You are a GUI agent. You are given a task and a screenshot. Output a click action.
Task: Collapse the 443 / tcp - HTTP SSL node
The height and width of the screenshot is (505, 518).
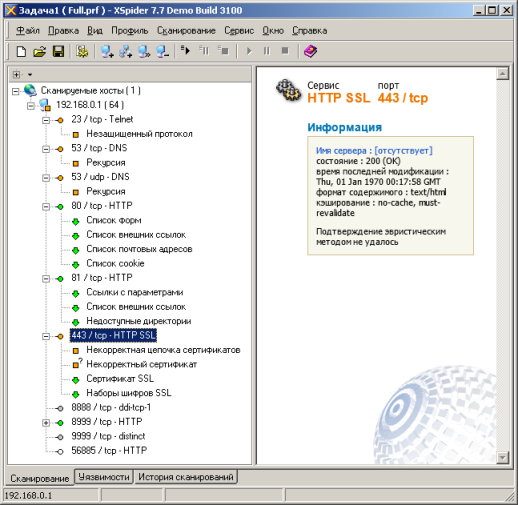pyautogui.click(x=46, y=336)
